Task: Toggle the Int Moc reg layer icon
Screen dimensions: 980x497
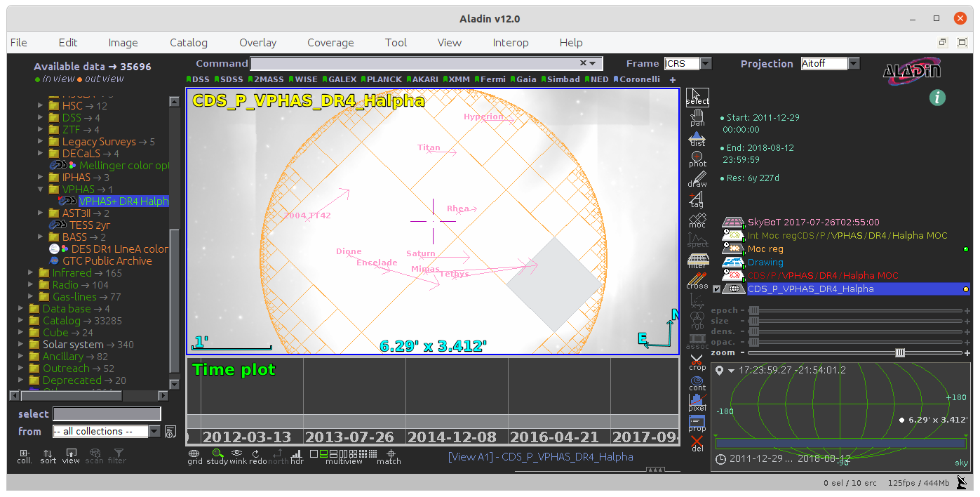Action: coord(734,235)
